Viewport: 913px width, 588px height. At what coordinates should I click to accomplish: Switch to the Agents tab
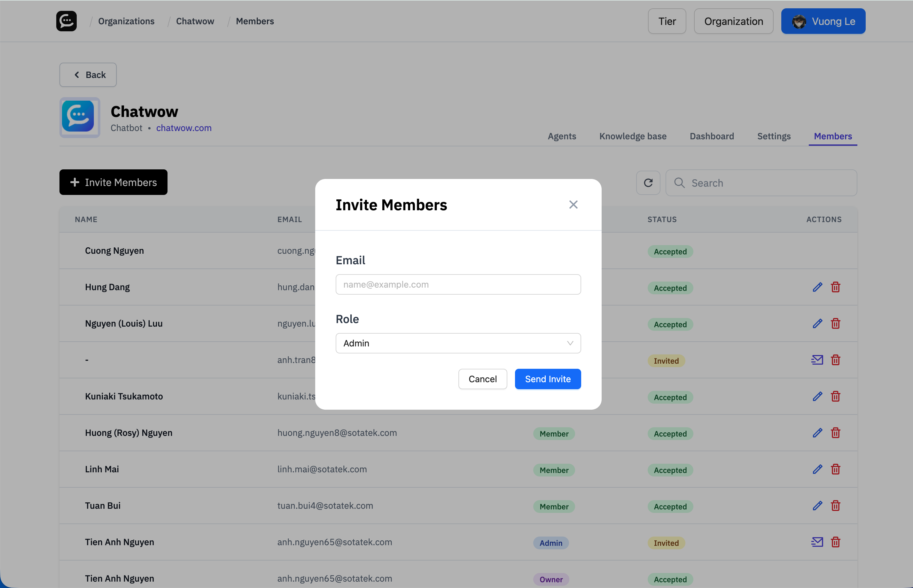tap(561, 136)
